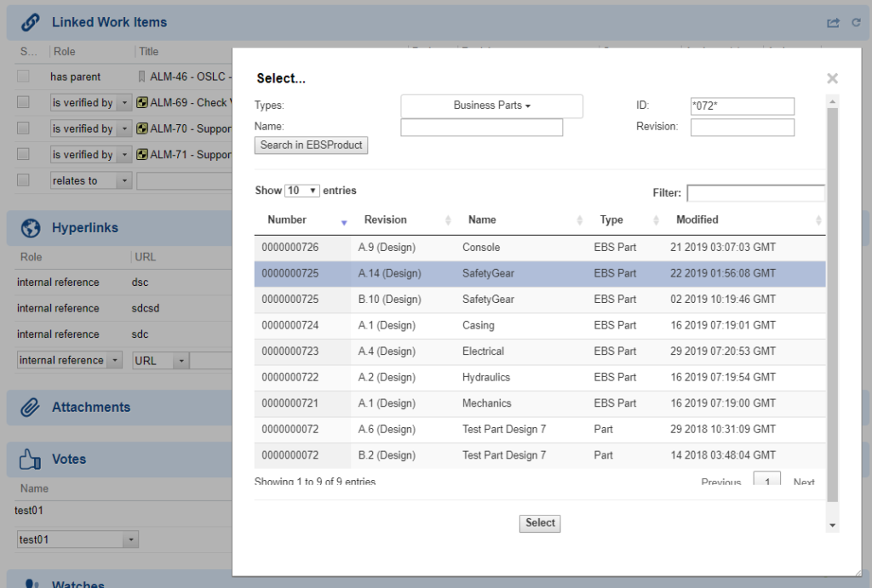Click the ID field containing *072*
The width and height of the screenshot is (872, 588).
coord(743,106)
